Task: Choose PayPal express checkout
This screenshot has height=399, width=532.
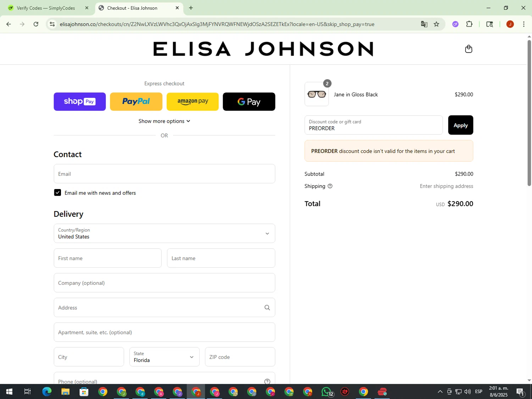Action: click(136, 102)
